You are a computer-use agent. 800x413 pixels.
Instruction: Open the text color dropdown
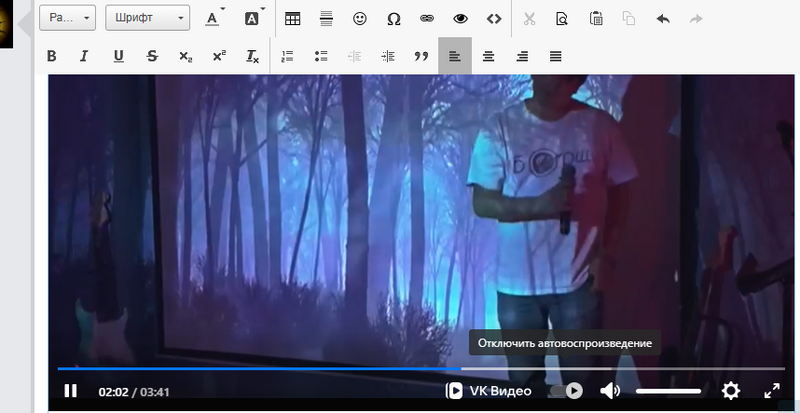point(214,18)
